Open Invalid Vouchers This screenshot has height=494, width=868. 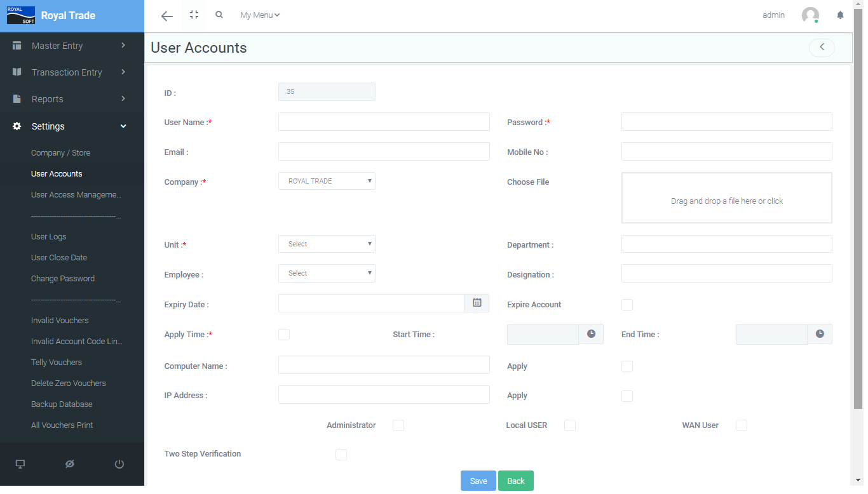point(60,321)
